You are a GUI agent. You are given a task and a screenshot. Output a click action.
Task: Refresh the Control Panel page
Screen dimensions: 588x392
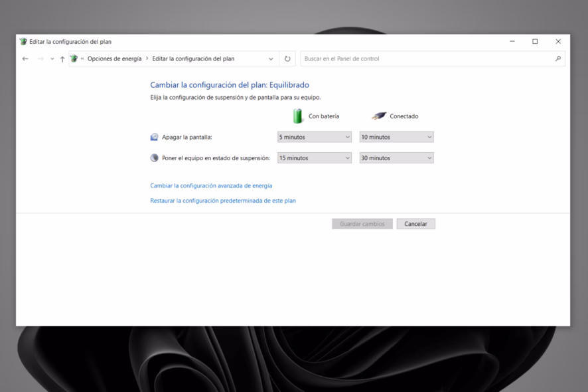click(287, 58)
